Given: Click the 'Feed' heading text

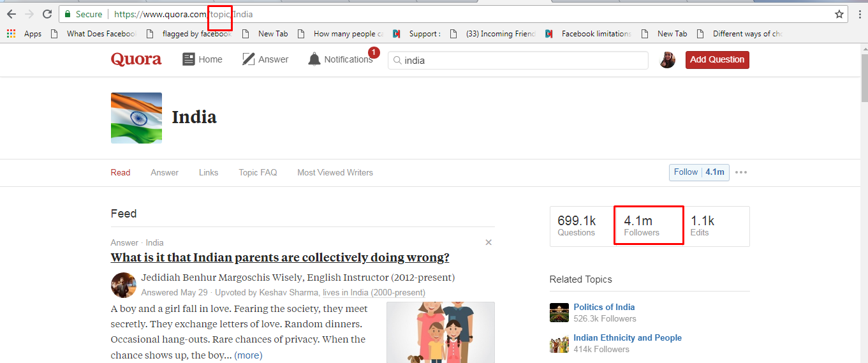Looking at the screenshot, I should coord(124,214).
